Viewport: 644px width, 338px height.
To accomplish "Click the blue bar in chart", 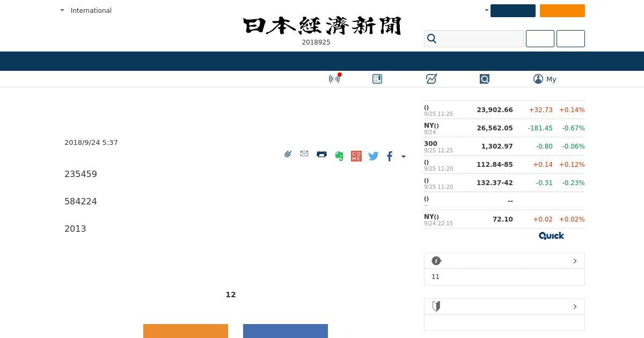I will tap(286, 331).
